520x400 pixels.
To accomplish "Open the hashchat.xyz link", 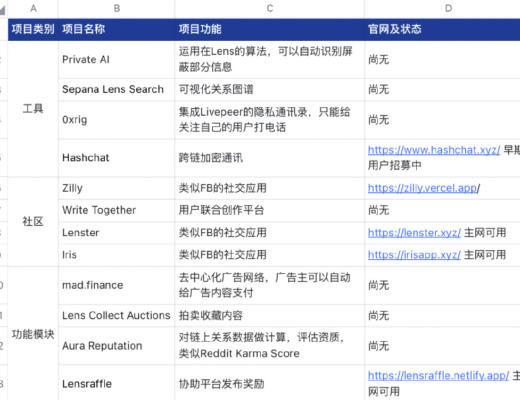I will point(434,150).
